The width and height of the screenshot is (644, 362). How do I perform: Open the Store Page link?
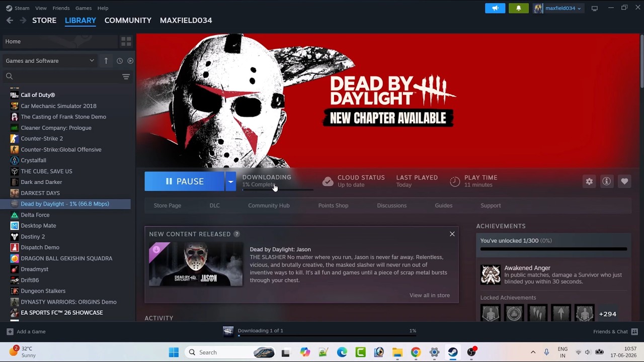click(x=168, y=205)
